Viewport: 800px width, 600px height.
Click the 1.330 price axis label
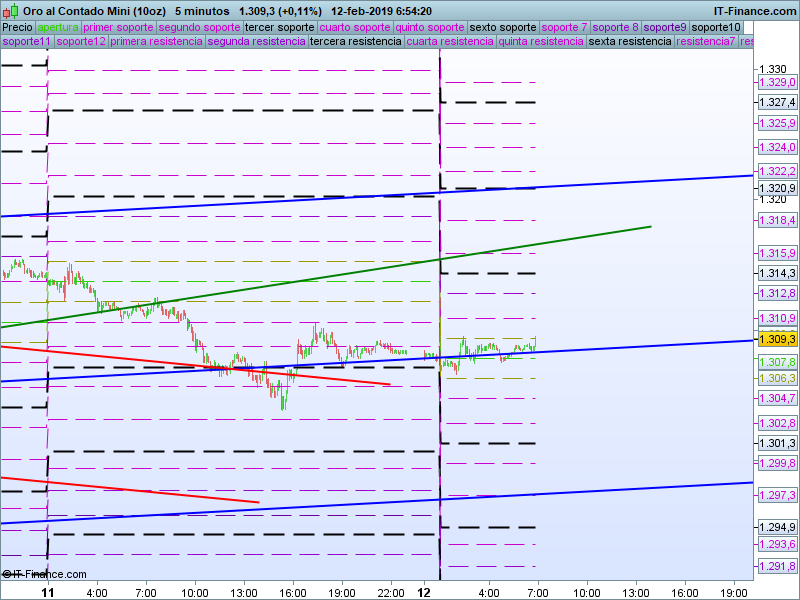tap(773, 69)
